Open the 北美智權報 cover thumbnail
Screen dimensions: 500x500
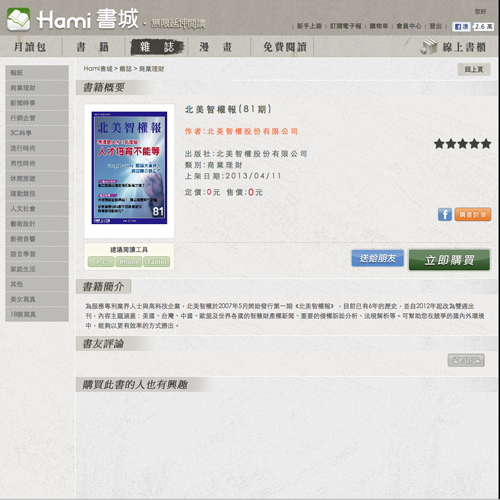129,168
